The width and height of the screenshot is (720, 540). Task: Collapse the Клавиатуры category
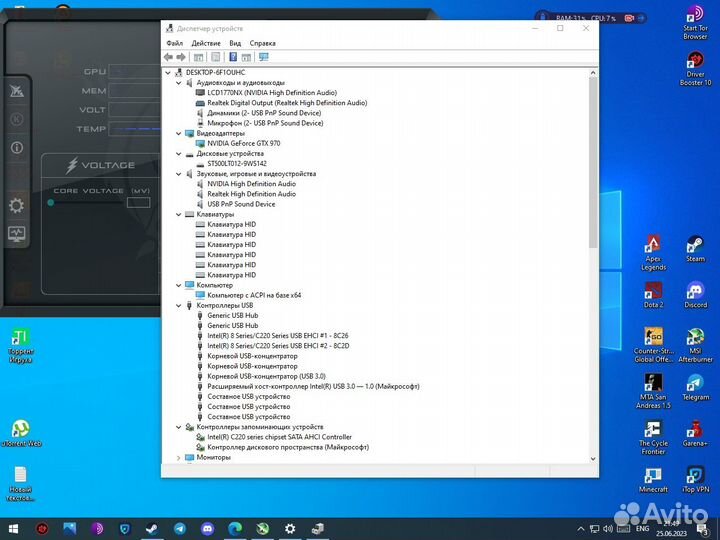[x=179, y=214]
